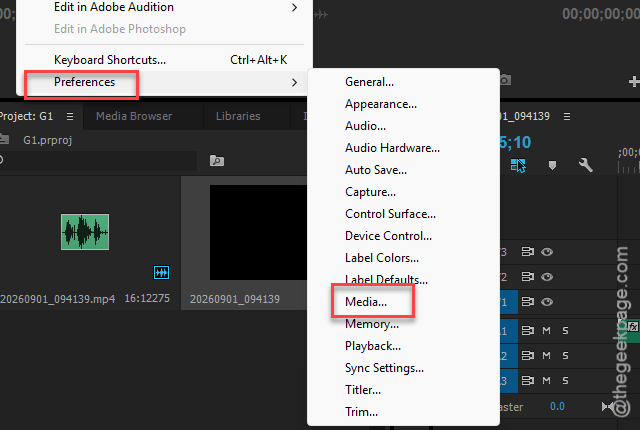Screen dimensions: 640x430
Task: Open Device Control preferences
Action: 388,236
